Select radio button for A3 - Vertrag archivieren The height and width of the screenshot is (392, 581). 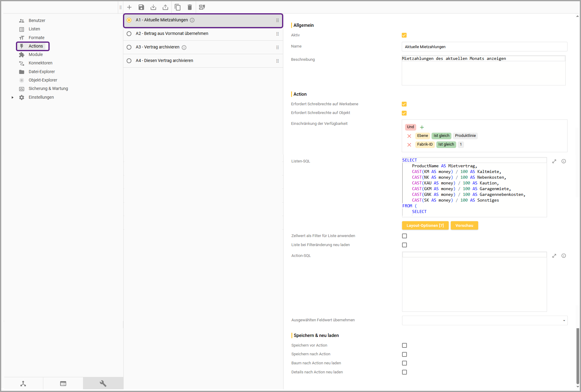[129, 47]
